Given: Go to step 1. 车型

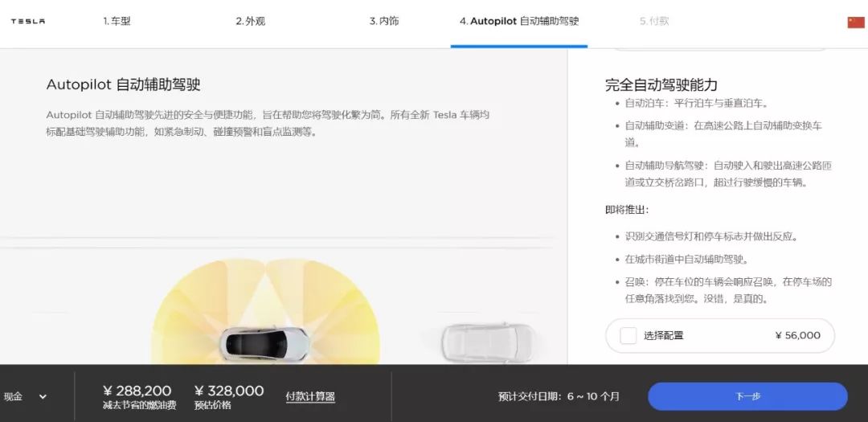Looking at the screenshot, I should coord(117,22).
